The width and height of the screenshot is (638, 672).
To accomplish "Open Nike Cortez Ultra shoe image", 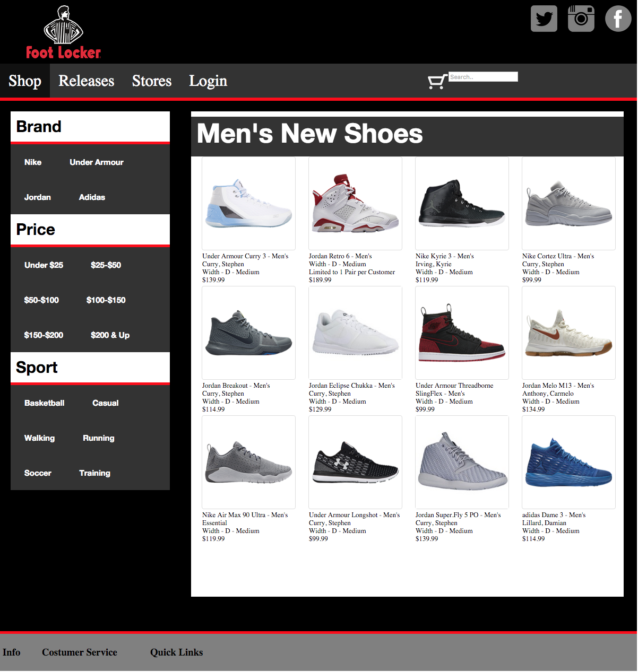I will [x=568, y=204].
